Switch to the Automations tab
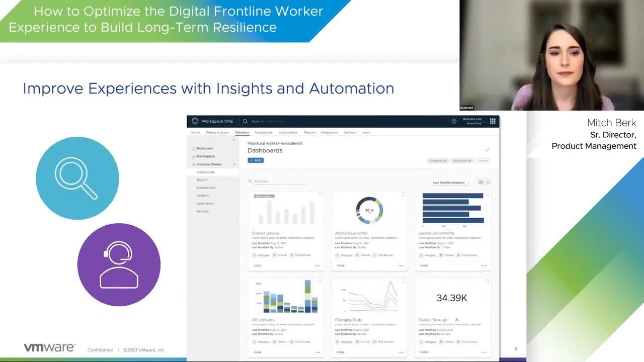Screen dimensions: 644x362 coord(288,132)
